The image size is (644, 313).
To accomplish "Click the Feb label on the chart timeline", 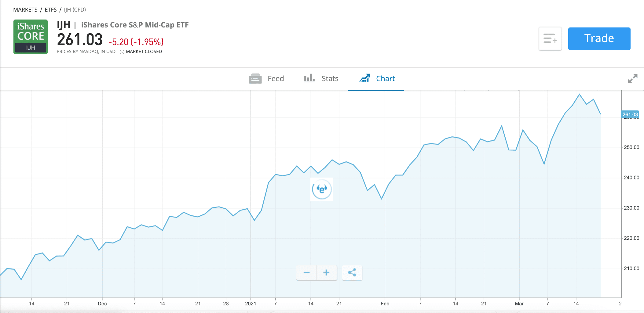I will 385,304.
